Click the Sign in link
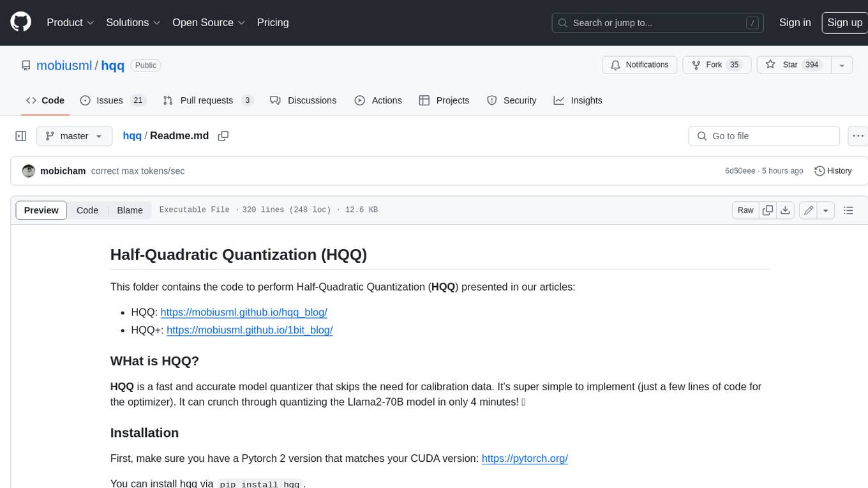 (795, 22)
